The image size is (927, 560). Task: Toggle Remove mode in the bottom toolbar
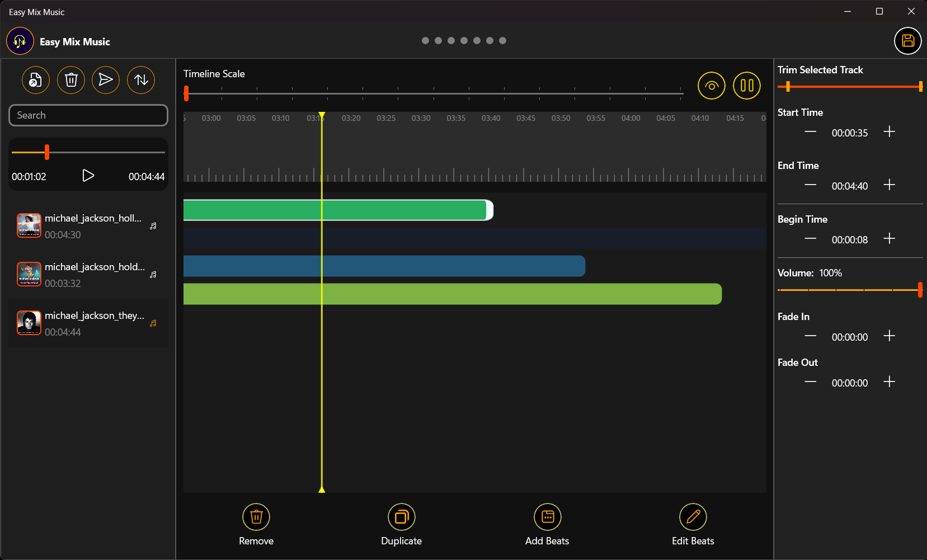pyautogui.click(x=256, y=517)
